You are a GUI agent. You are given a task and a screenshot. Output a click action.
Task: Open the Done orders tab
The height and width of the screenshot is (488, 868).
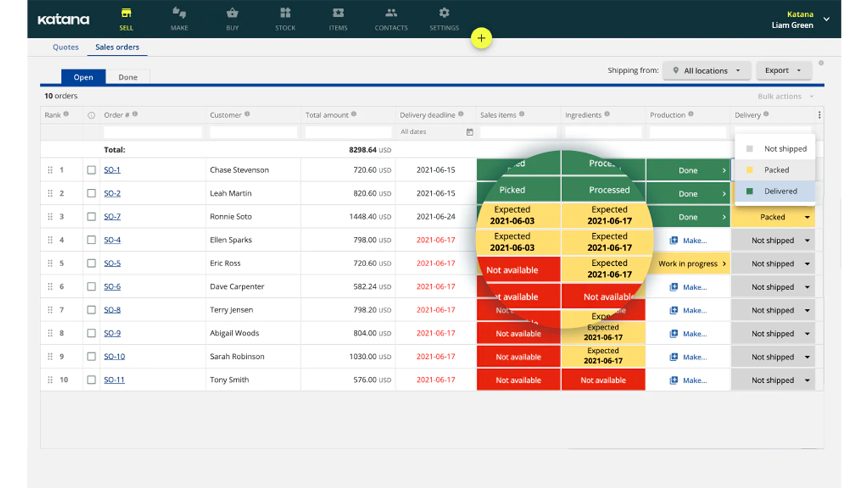pyautogui.click(x=128, y=76)
